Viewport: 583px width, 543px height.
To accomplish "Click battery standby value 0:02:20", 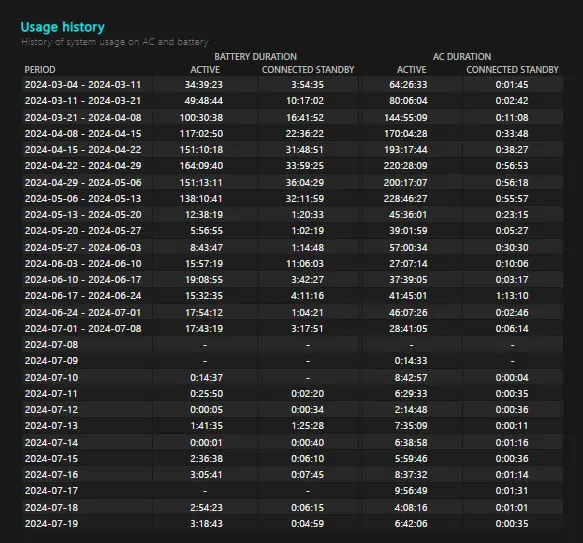I will click(307, 394).
